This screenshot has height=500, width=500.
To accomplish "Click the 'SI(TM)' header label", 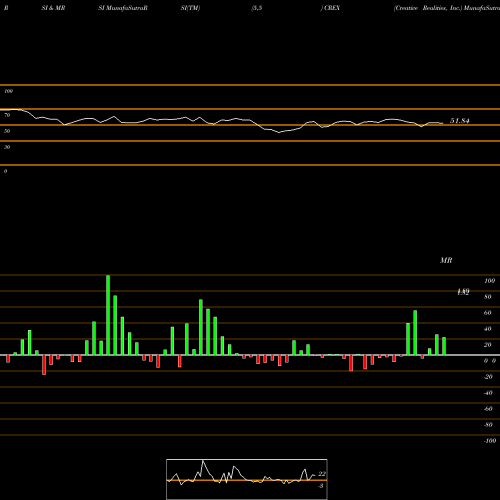I will [x=190, y=8].
